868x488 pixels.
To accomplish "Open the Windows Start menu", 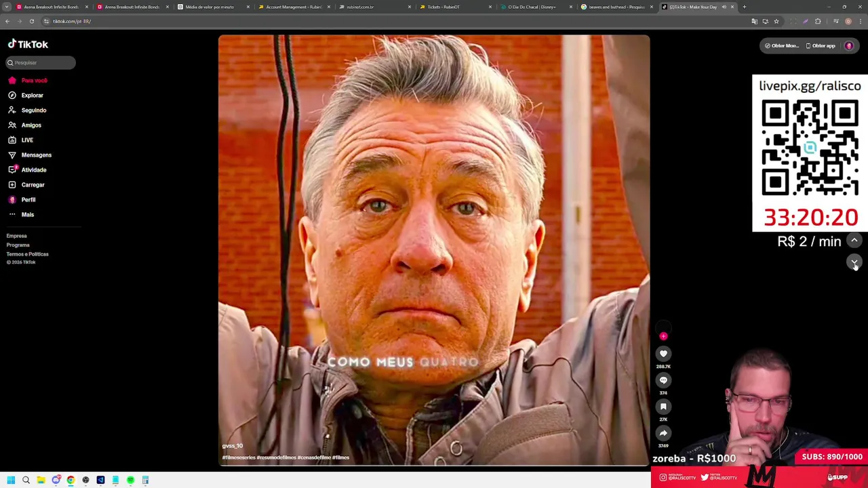I will click(x=11, y=480).
